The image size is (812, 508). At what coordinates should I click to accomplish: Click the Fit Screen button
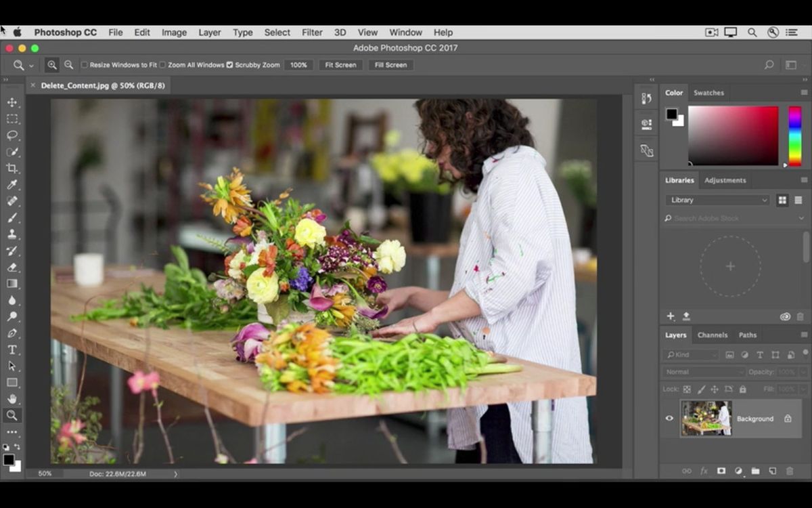pos(340,64)
